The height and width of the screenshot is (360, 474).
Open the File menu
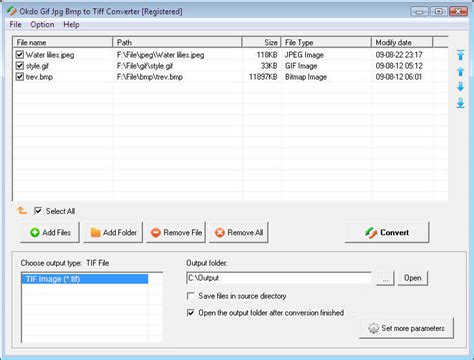point(15,24)
